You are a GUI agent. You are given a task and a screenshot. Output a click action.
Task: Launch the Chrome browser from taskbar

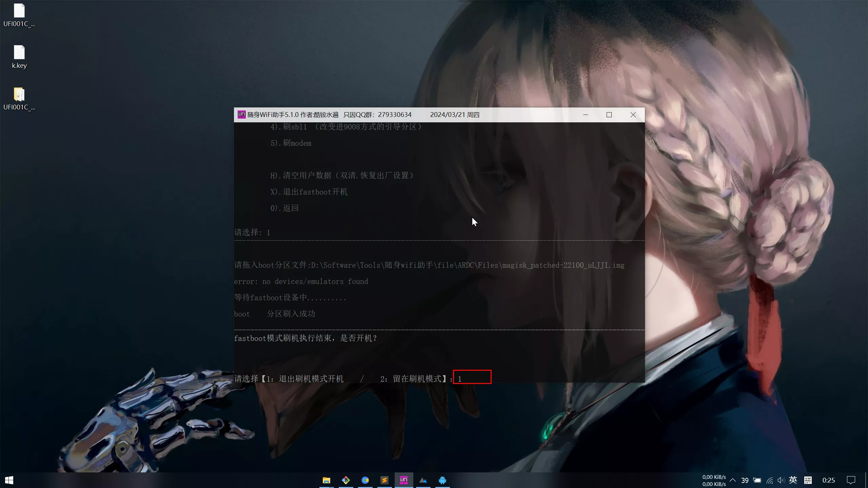coord(365,480)
